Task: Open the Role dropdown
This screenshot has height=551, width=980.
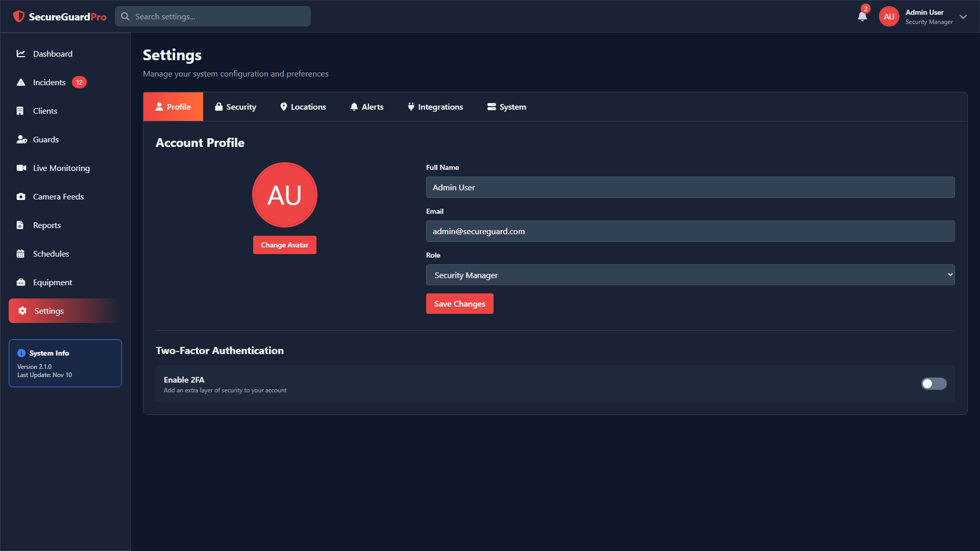Action: click(x=690, y=275)
